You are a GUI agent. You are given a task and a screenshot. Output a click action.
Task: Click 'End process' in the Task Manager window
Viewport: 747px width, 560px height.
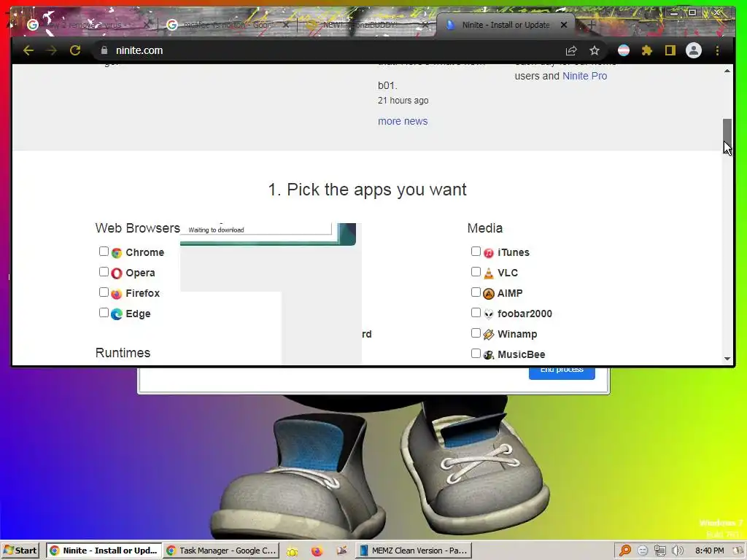pos(562,373)
